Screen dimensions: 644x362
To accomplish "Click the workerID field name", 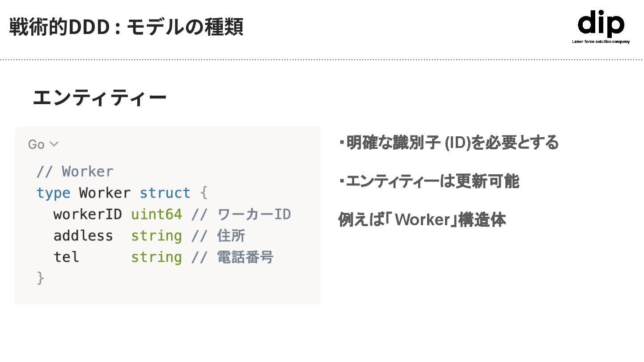I will 88,215.
